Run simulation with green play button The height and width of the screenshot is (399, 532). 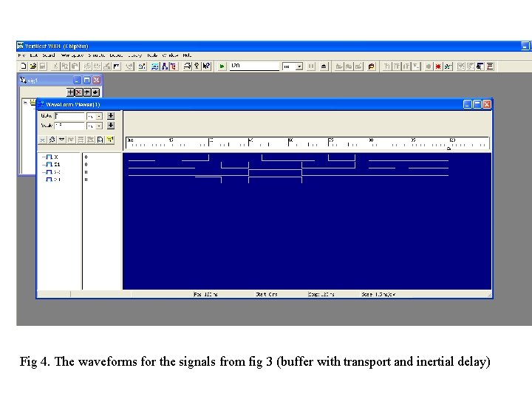pyautogui.click(x=222, y=66)
